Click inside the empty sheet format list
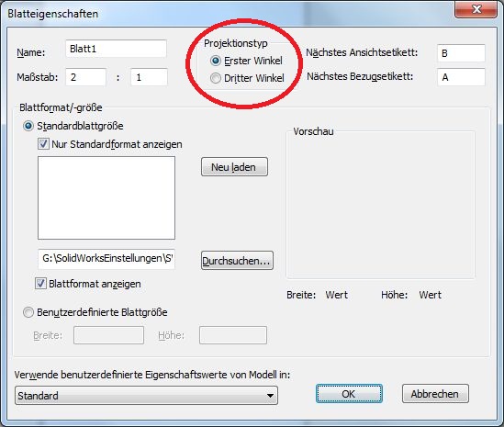 pos(106,197)
